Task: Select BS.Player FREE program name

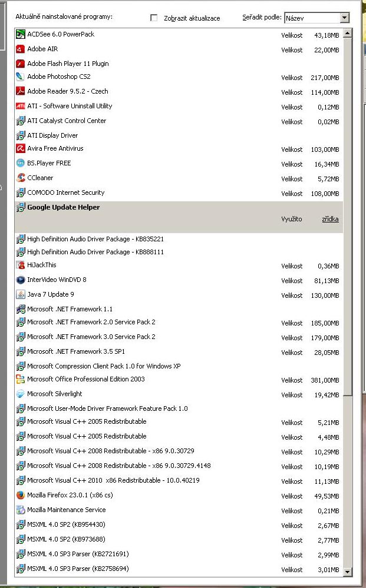Action: [x=49, y=163]
